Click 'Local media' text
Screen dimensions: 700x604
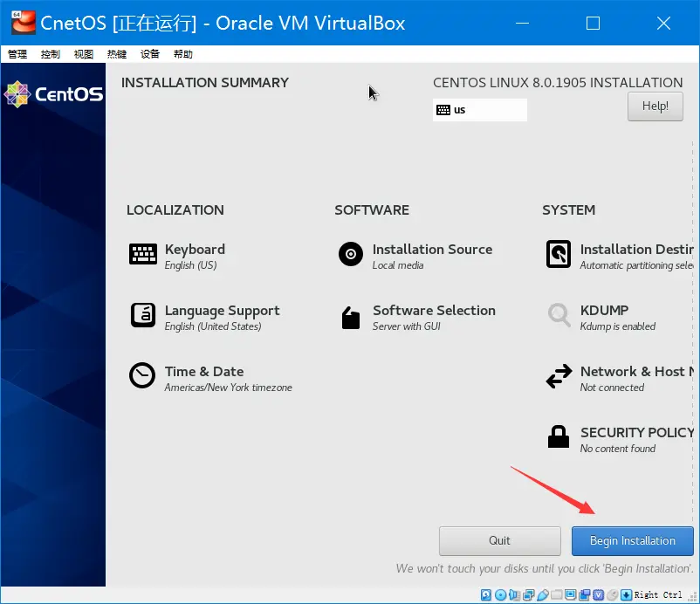pyautogui.click(x=398, y=265)
